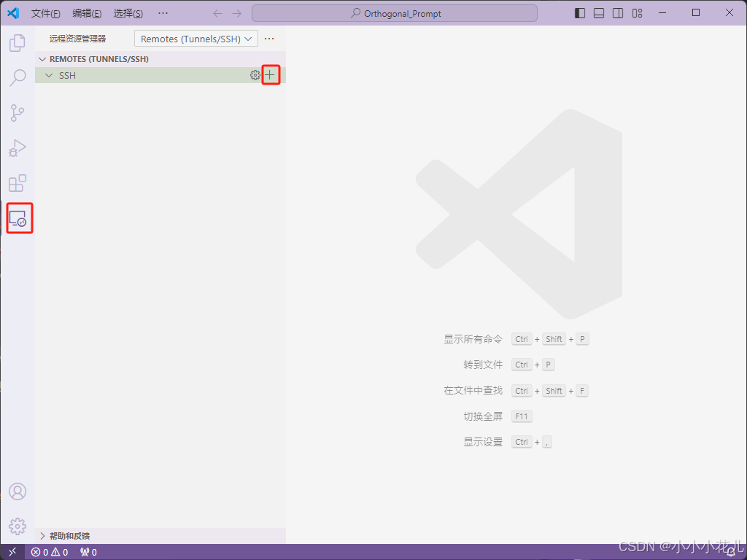This screenshot has width=747, height=560.
Task: Open the Remote Explorer view icon
Action: [18, 219]
